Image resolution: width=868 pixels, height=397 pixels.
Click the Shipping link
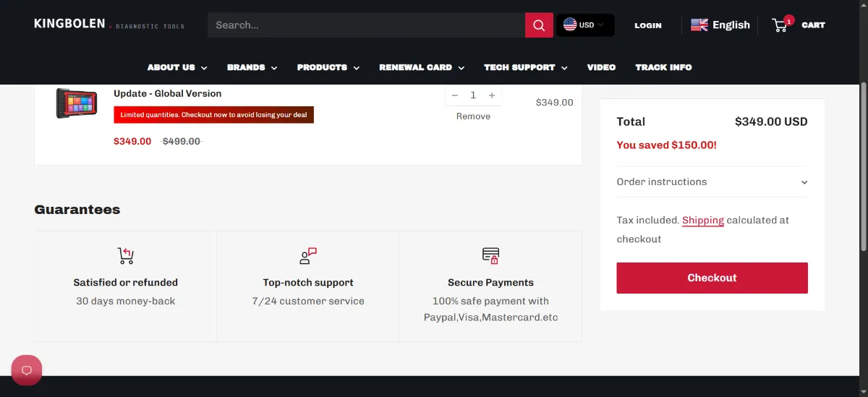703,221
